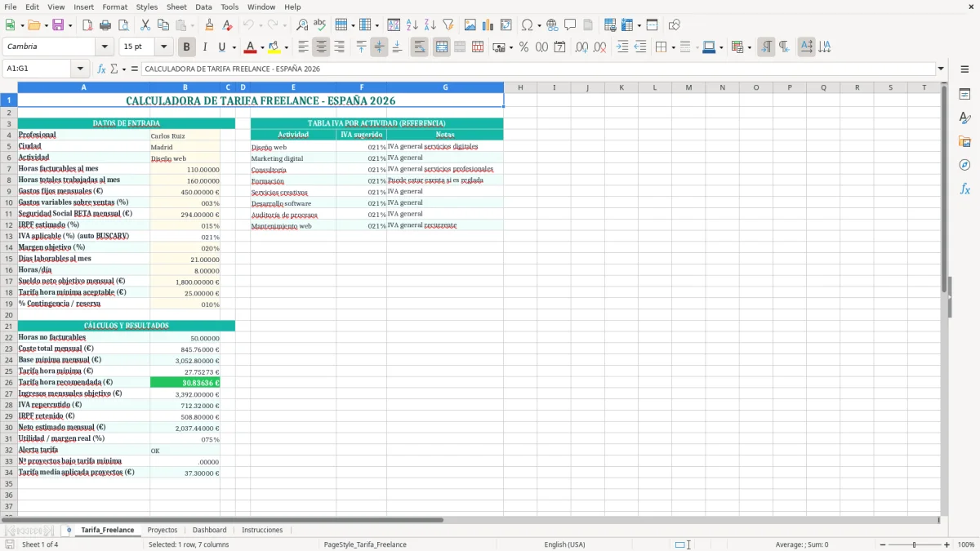Open sidebar Gallery icon
This screenshot has height=551, width=980.
[x=964, y=141]
